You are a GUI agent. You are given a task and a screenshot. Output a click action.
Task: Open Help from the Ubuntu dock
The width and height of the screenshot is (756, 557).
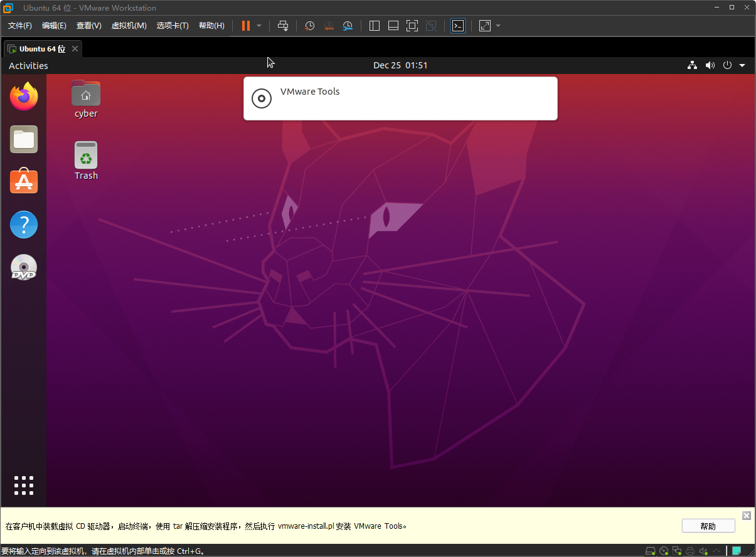(24, 225)
